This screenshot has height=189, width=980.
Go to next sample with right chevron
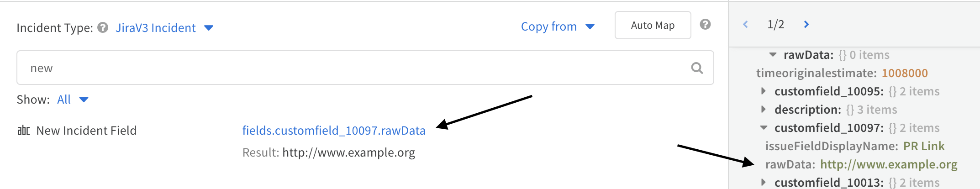tap(806, 25)
